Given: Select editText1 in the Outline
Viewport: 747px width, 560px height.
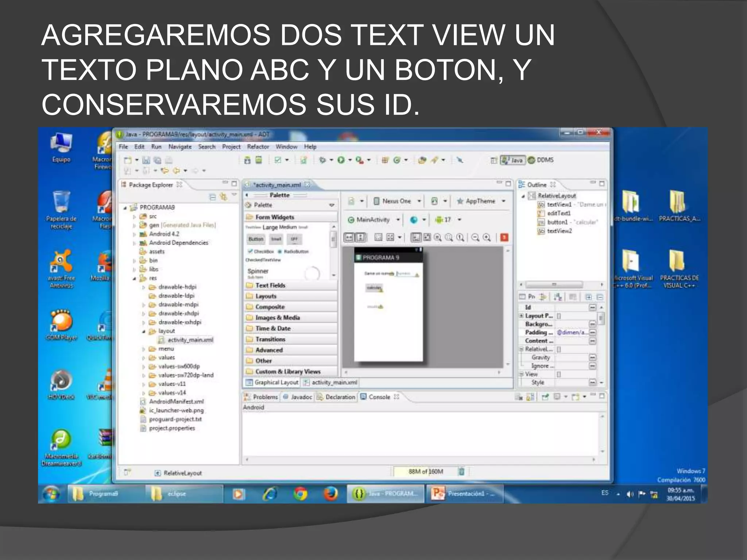Looking at the screenshot, I should [554, 213].
